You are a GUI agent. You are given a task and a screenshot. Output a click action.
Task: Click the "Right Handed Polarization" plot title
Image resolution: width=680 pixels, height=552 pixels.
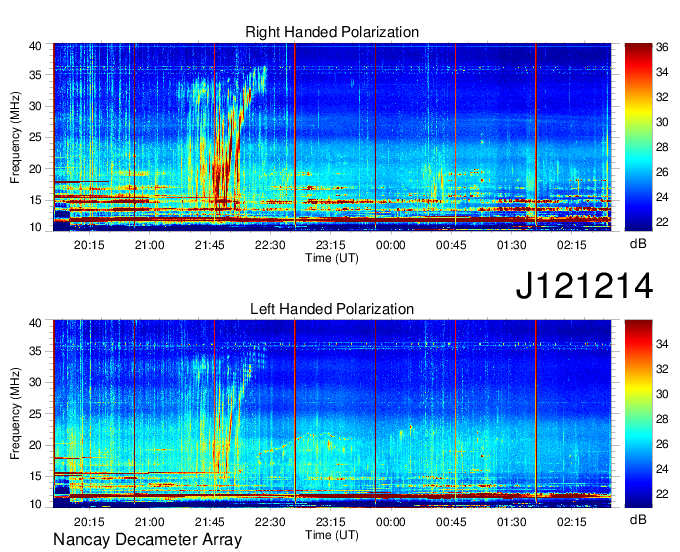(332, 32)
